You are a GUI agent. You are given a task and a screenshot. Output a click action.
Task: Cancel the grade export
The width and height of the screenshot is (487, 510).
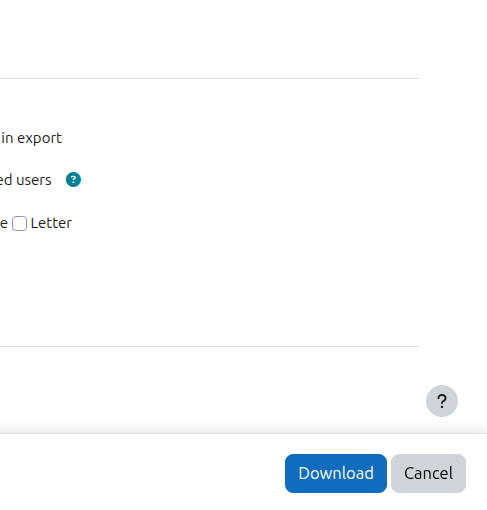tap(428, 473)
